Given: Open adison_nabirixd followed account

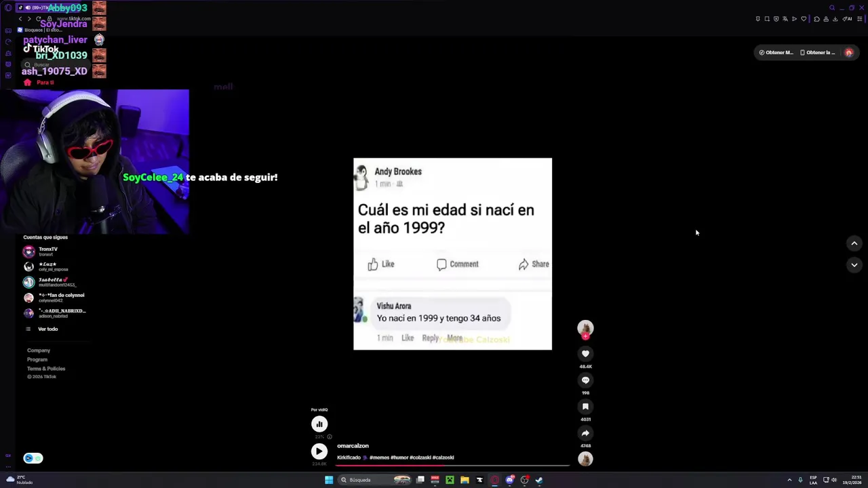Looking at the screenshot, I should pos(54,313).
